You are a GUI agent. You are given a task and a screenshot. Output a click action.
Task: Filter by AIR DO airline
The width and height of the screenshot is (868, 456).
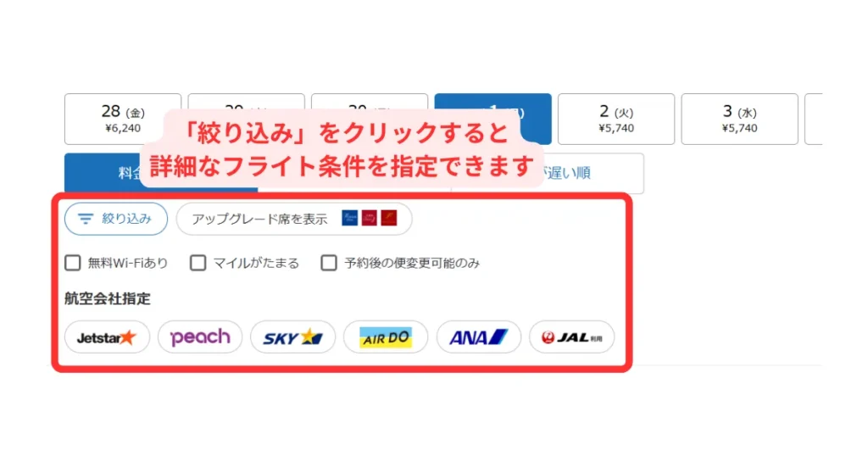click(386, 337)
